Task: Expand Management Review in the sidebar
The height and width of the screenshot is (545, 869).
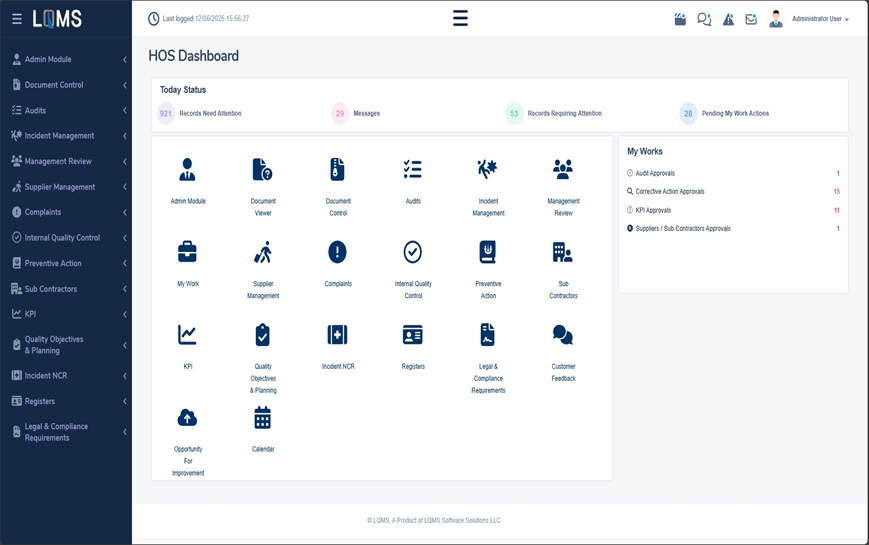Action: (x=67, y=161)
